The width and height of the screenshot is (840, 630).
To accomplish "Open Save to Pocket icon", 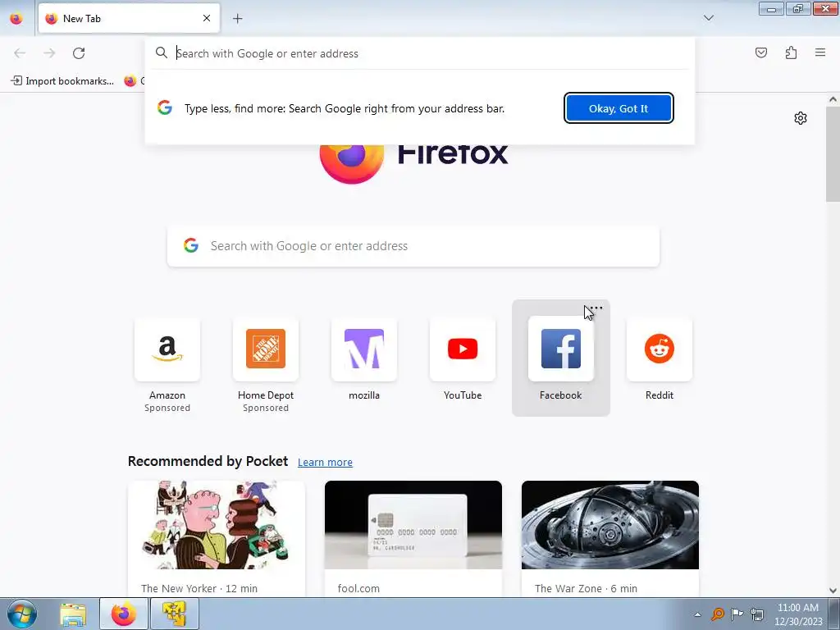I will click(x=760, y=52).
